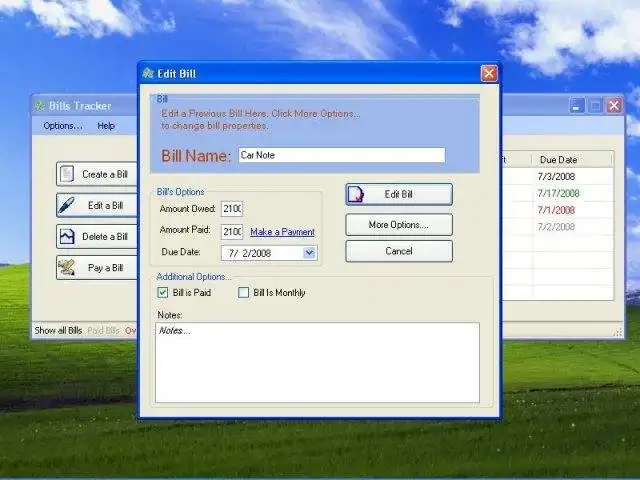Click the Due Date column header

tap(571, 160)
